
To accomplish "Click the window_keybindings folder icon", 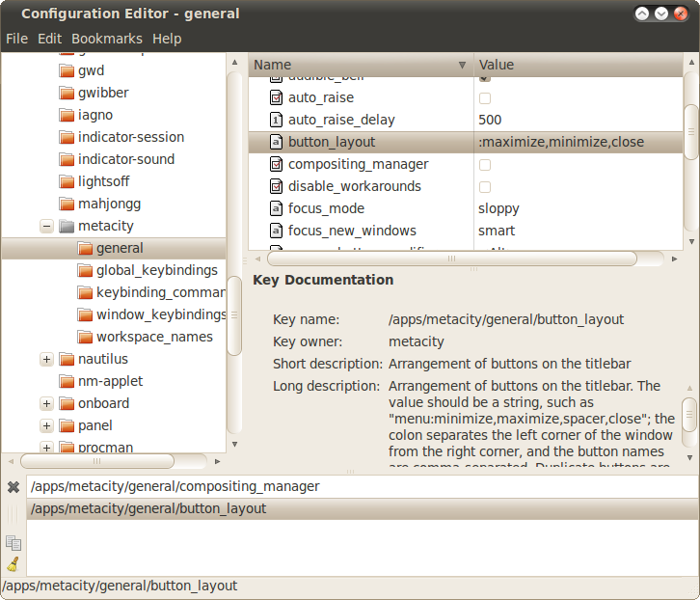I will coord(85,315).
